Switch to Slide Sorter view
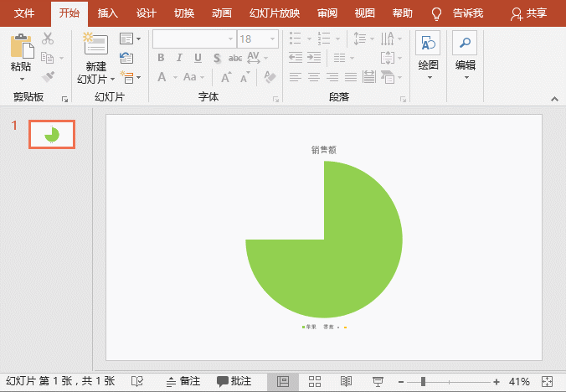This screenshot has height=392, width=566. (316, 382)
